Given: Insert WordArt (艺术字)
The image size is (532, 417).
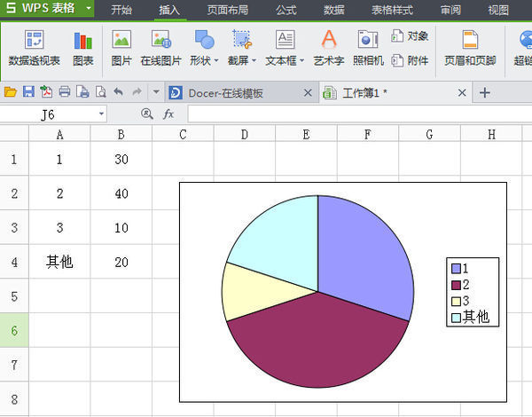Looking at the screenshot, I should 329,48.
